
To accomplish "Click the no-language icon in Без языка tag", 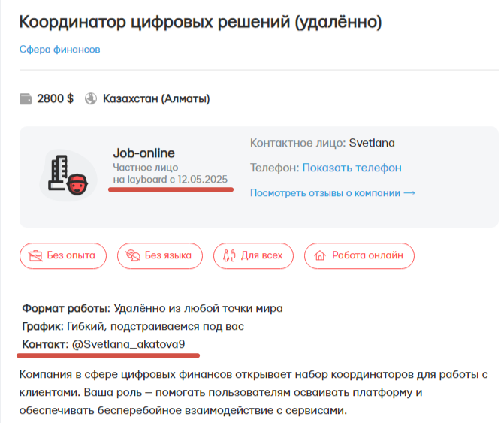I will pyautogui.click(x=131, y=255).
